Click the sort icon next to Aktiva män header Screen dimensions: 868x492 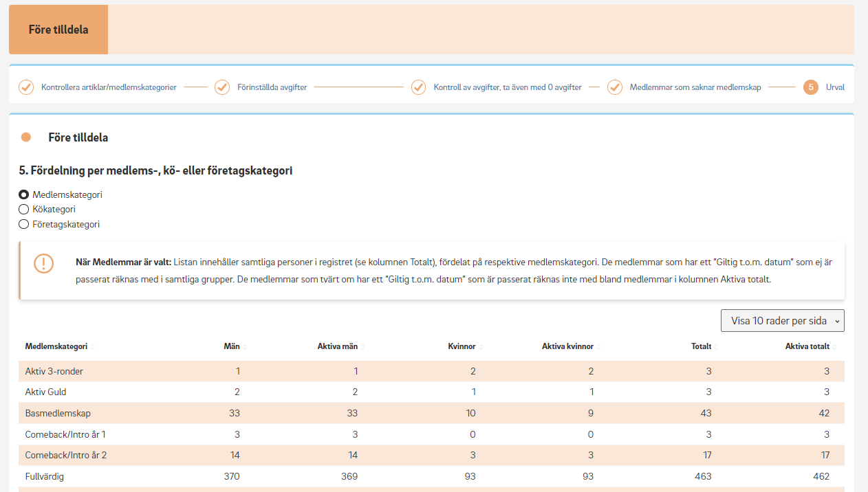(x=362, y=346)
